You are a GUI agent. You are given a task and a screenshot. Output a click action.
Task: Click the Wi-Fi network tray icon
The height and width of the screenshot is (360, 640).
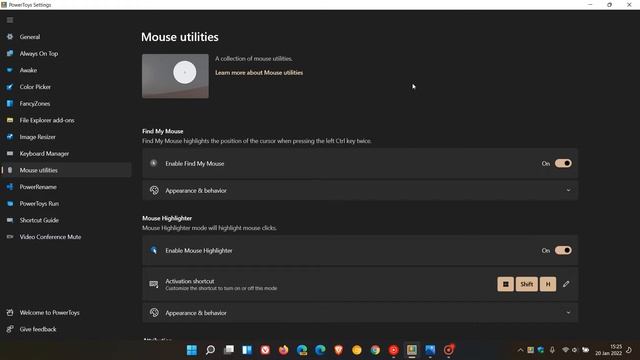click(565, 350)
